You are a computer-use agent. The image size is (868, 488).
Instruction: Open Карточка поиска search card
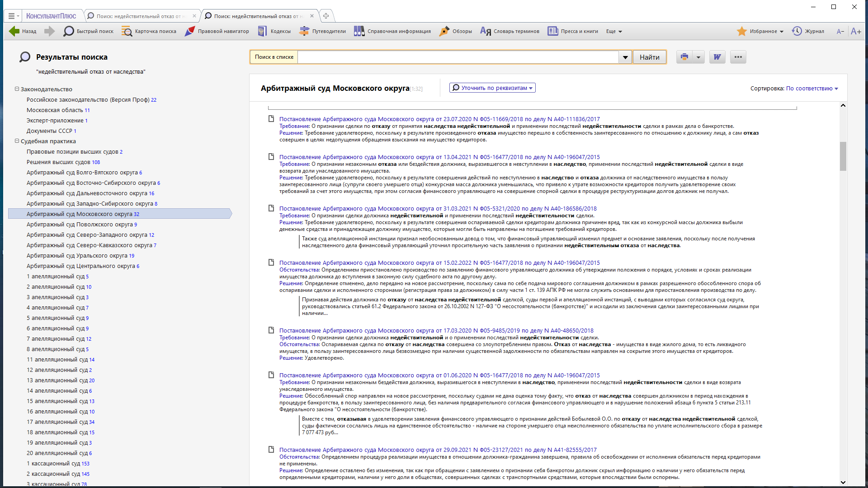tap(149, 31)
